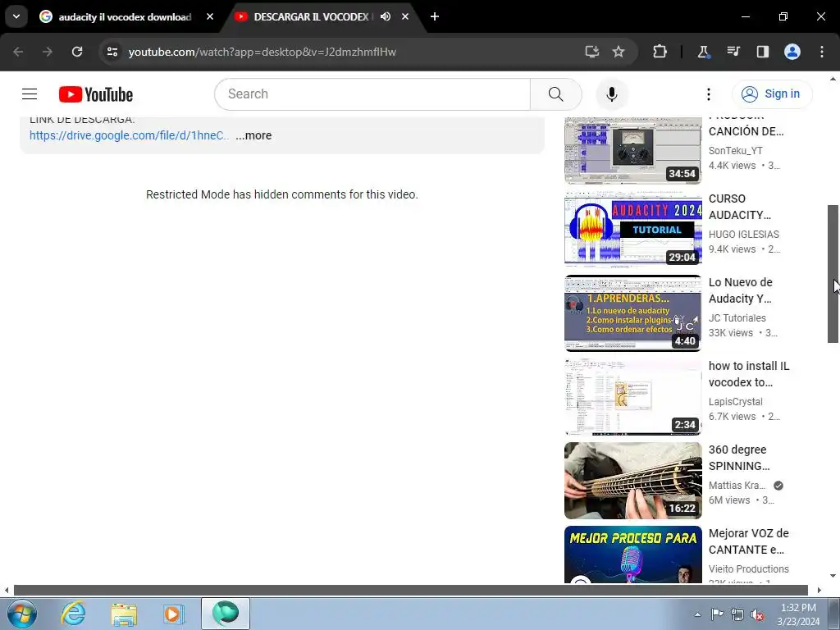This screenshot has height=630, width=840.
Task: Click the LapisCrystal channel name
Action: 736,401
